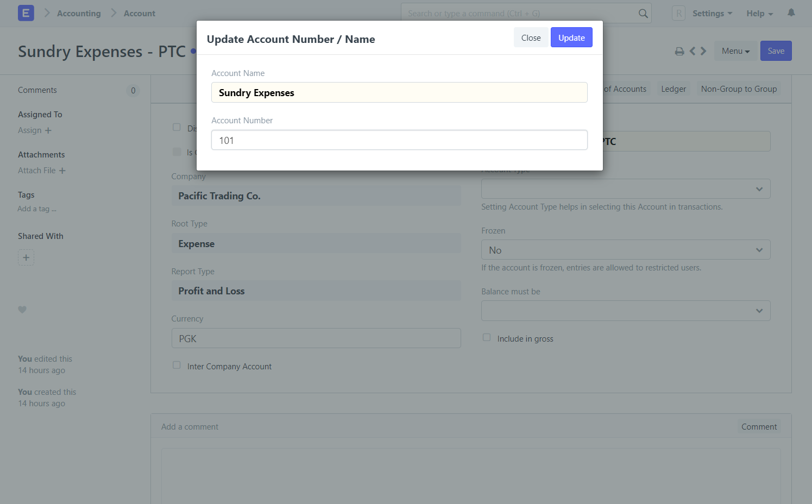Click the top search bar
The image size is (812, 504).
point(526,14)
